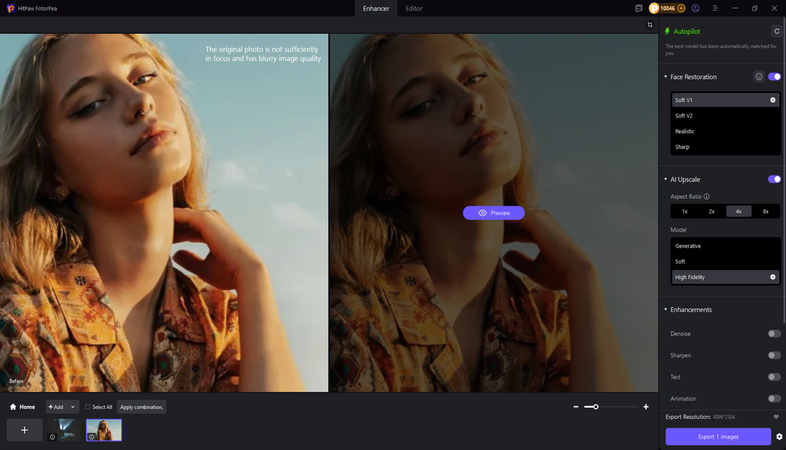786x450 pixels.
Task: Click the Add button
Action: pos(56,407)
